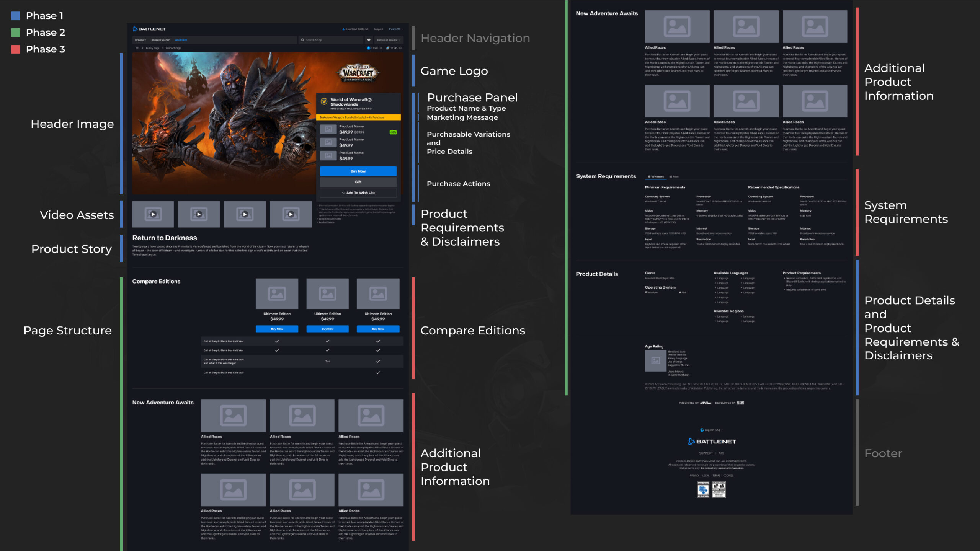Click the Activision publisher logo
The height and width of the screenshot is (551, 980).
706,403
